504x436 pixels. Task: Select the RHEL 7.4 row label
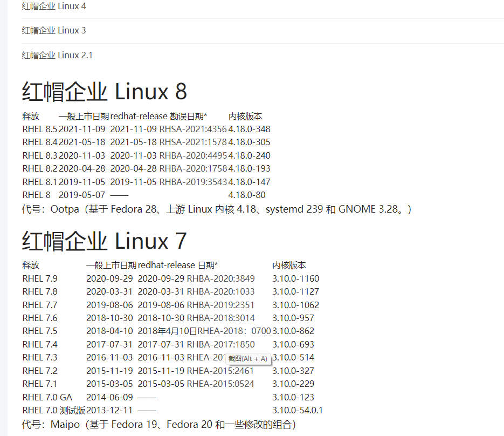coord(40,344)
